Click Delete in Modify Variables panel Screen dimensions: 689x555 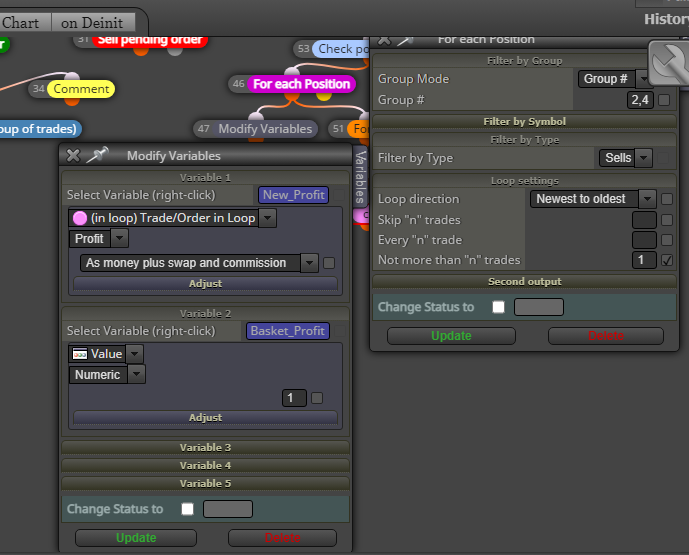tap(283, 538)
